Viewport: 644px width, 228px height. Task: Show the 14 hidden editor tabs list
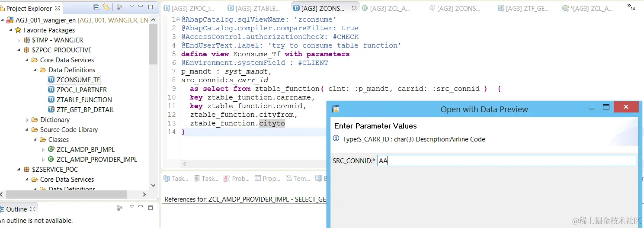pyautogui.click(x=631, y=7)
